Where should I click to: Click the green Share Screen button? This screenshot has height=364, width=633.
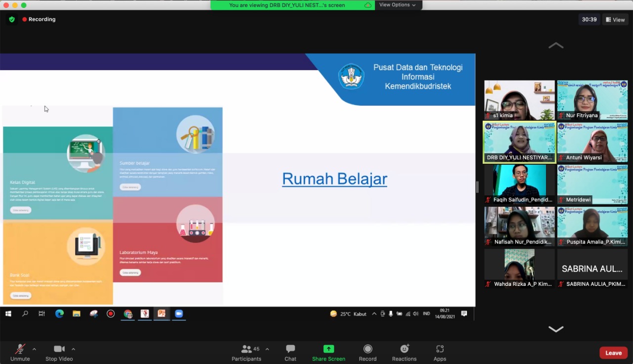coord(328,353)
